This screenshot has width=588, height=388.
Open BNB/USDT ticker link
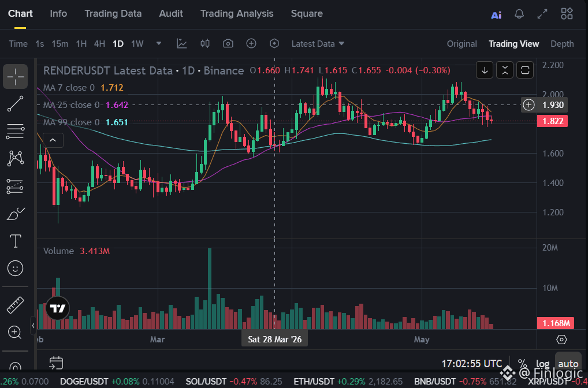pyautogui.click(x=466, y=382)
